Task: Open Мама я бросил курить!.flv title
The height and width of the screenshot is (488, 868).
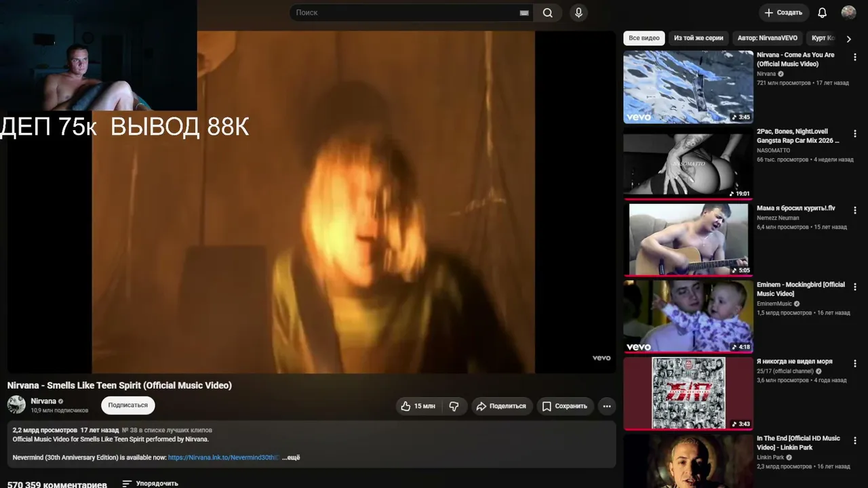Action: click(x=796, y=208)
